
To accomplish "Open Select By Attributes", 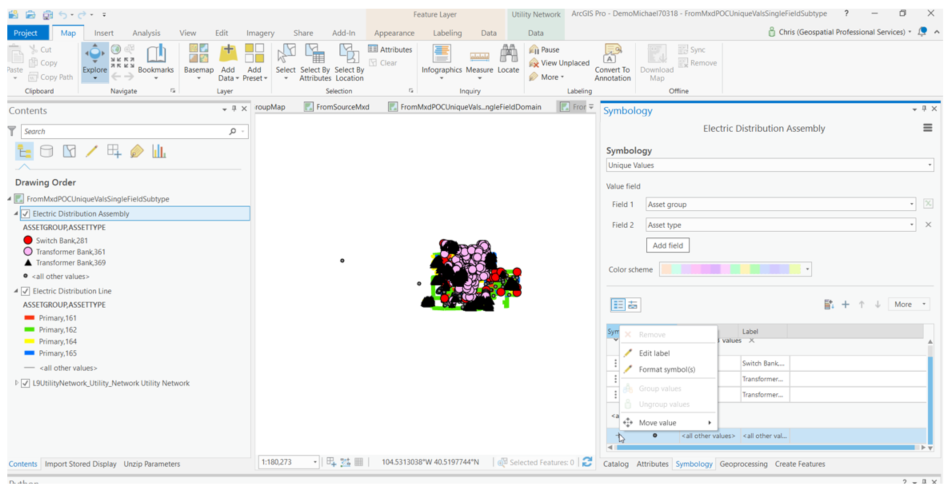I will (x=315, y=62).
